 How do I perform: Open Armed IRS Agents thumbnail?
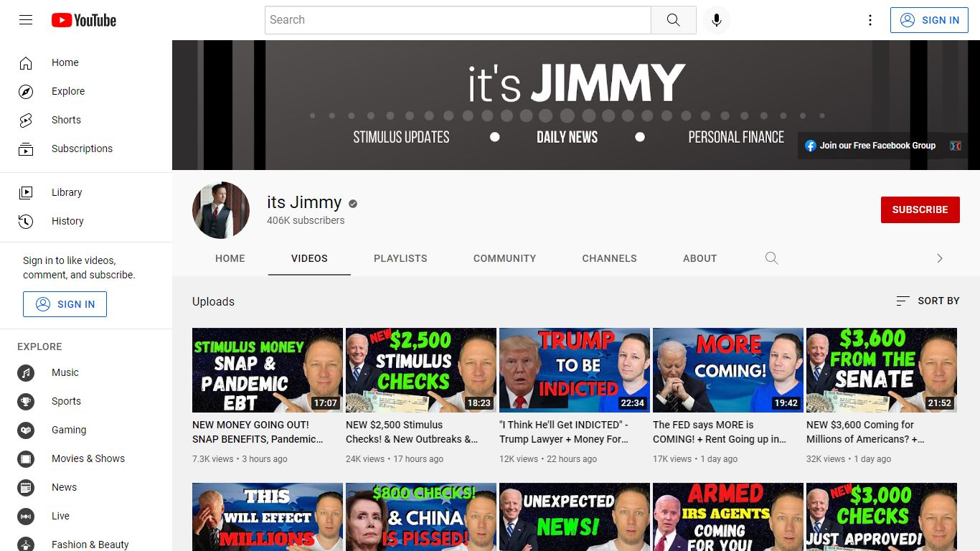pos(728,517)
